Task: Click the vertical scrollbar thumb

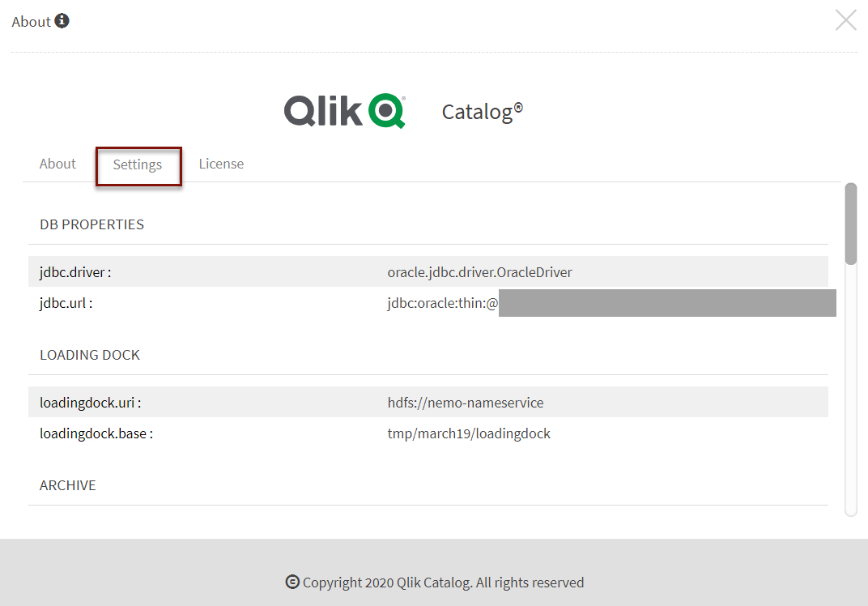Action: pos(850,223)
